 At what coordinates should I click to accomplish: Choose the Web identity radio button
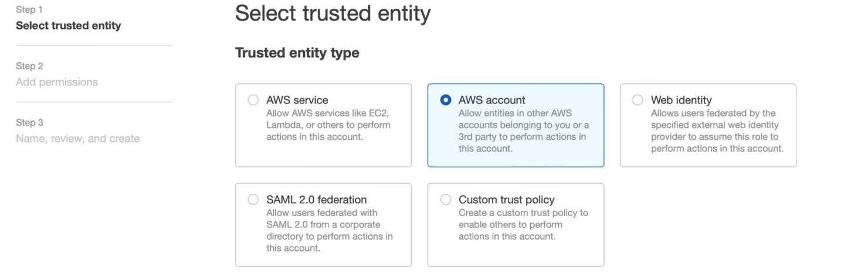click(x=638, y=100)
